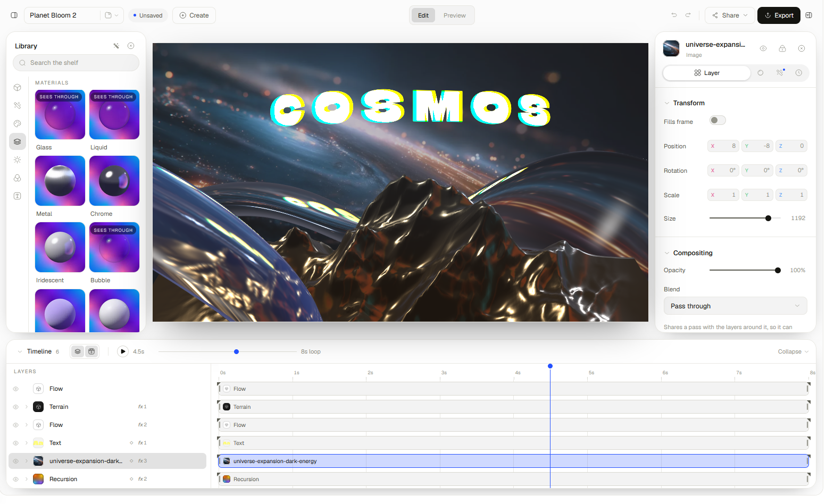Viewport: 826px width, 504px height.
Task: Toggle the left sidebar panel icon
Action: click(x=14, y=15)
